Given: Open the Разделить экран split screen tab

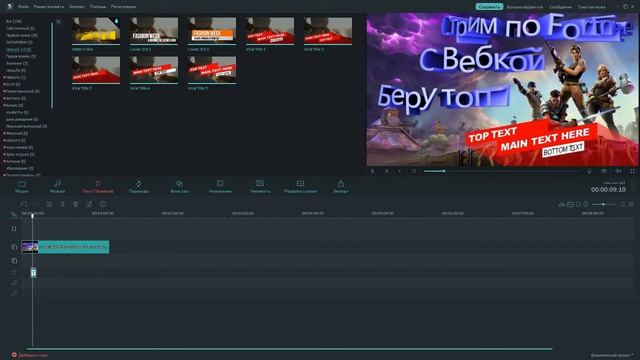Looking at the screenshot, I should (300, 187).
